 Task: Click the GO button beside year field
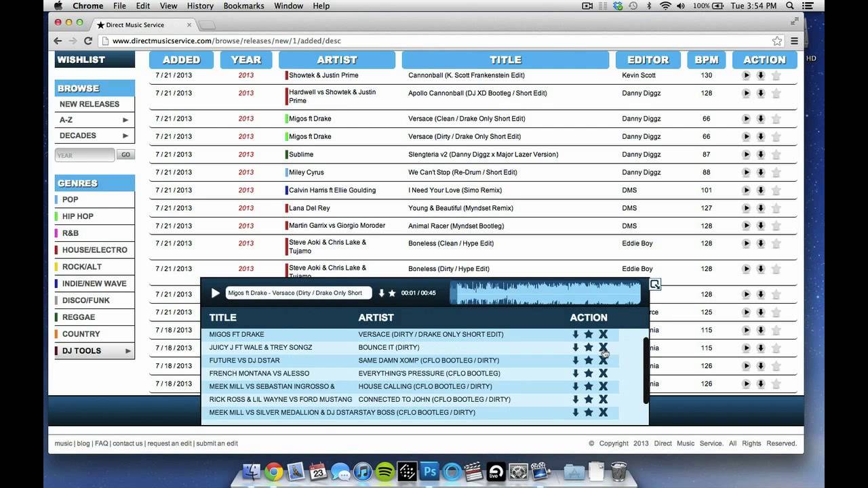(125, 155)
